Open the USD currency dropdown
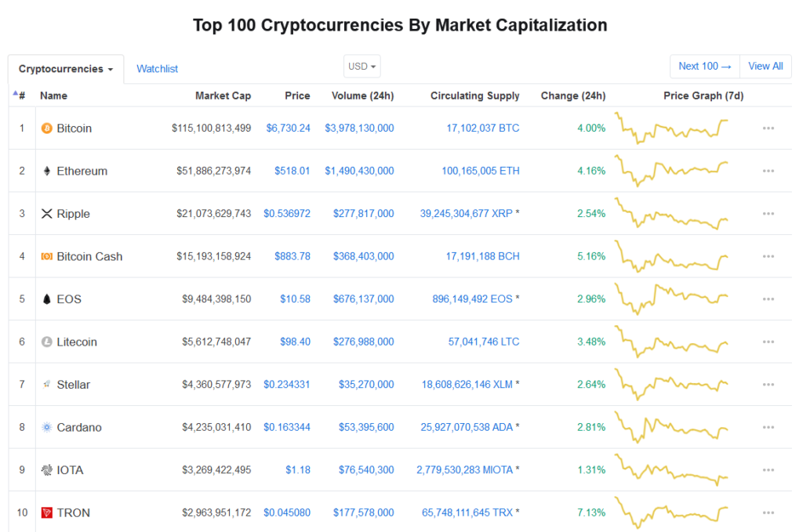Viewport: 803px width, 532px height. click(362, 66)
